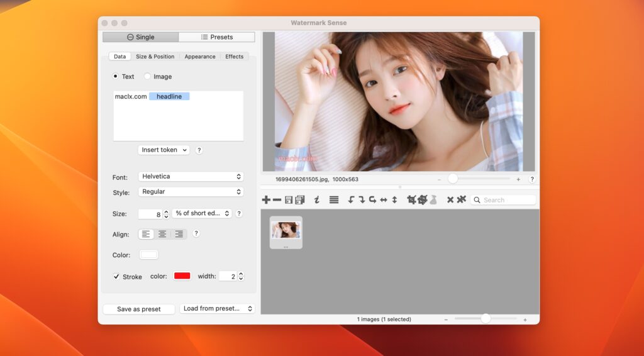
Task: Click the file name 1699406261505.jpg label
Action: point(302,179)
